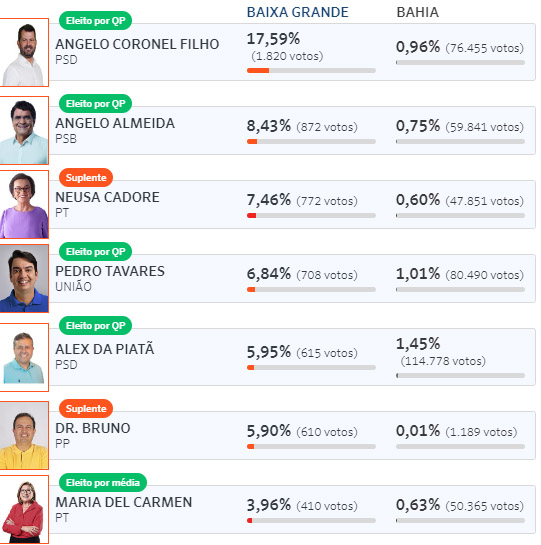This screenshot has height=545, width=541.
Task: Click ANGELO CORONEL FILHO candidate name
Action: (x=137, y=44)
